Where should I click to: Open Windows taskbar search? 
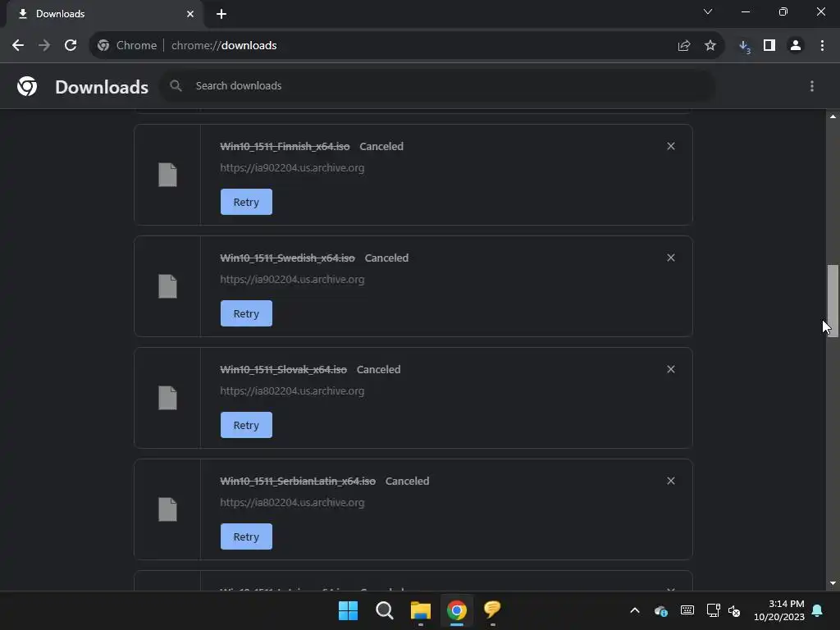[384, 610]
